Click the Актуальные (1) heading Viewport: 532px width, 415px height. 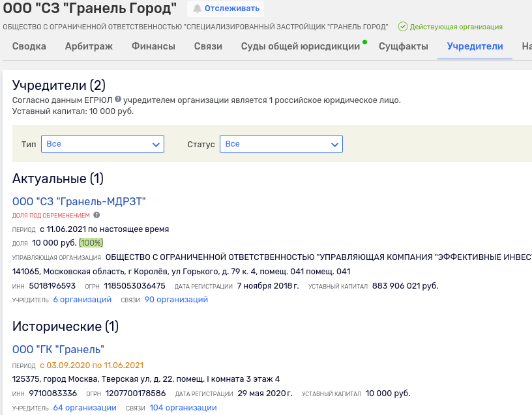point(58,179)
